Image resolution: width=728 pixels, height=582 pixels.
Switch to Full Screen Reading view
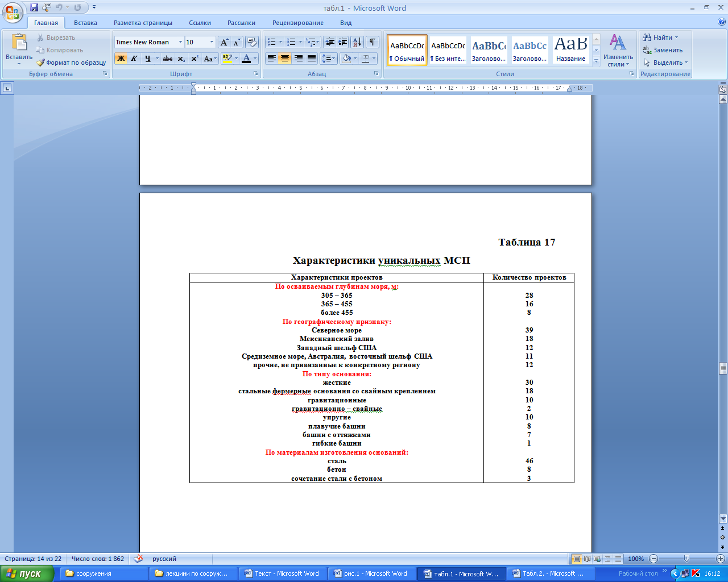coord(588,559)
